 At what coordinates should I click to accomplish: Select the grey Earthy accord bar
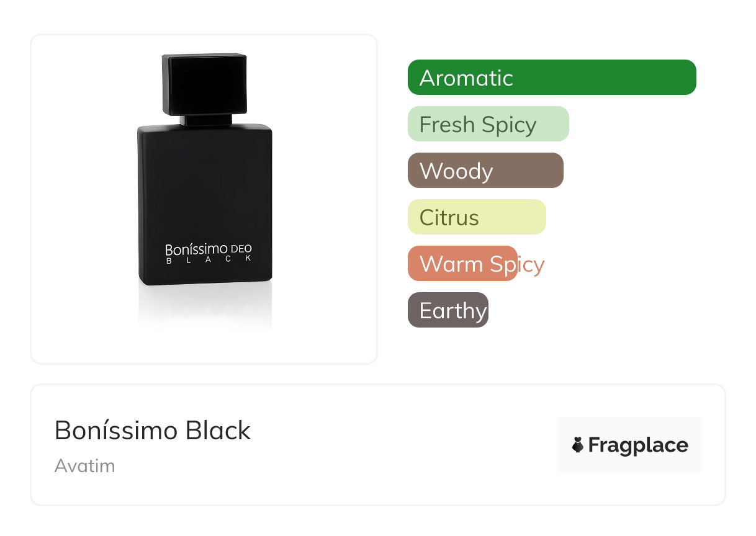[448, 310]
